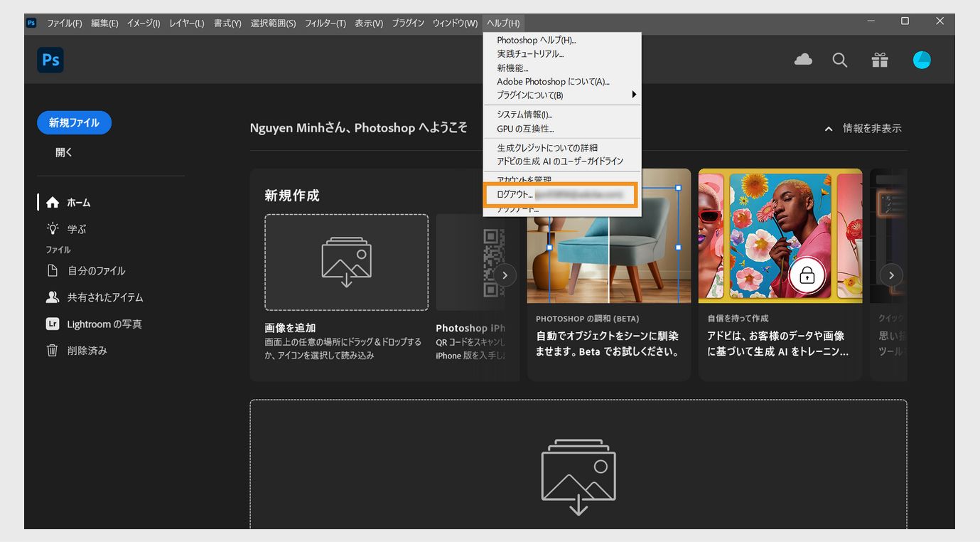
Task: Open the ファイル(F) menu
Action: 65,23
